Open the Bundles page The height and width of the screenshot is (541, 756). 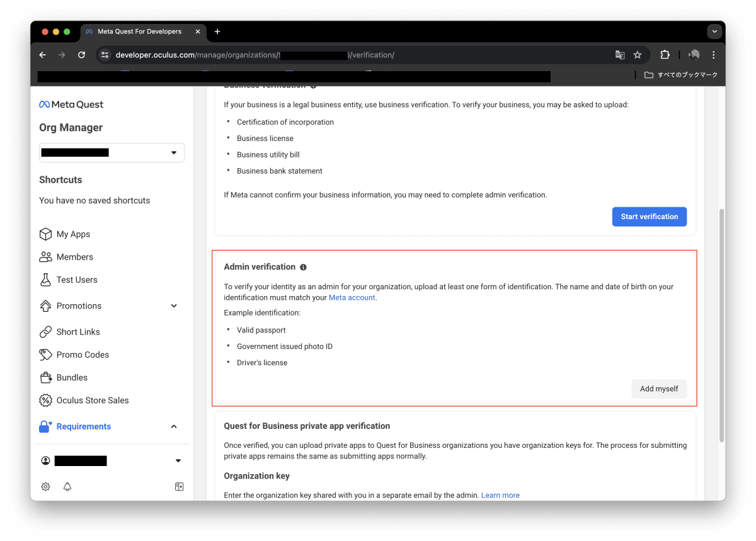click(72, 377)
